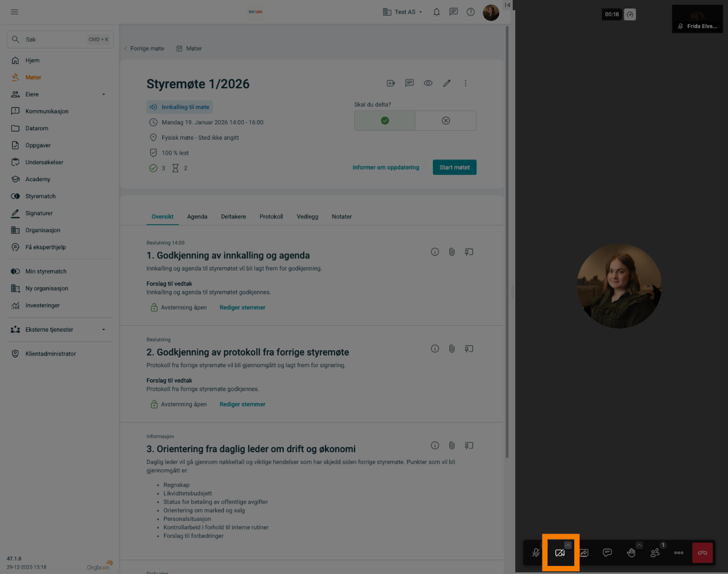The width and height of the screenshot is (728, 574).
Task: Select the Frida Elve... video thumbnail
Action: click(x=697, y=19)
